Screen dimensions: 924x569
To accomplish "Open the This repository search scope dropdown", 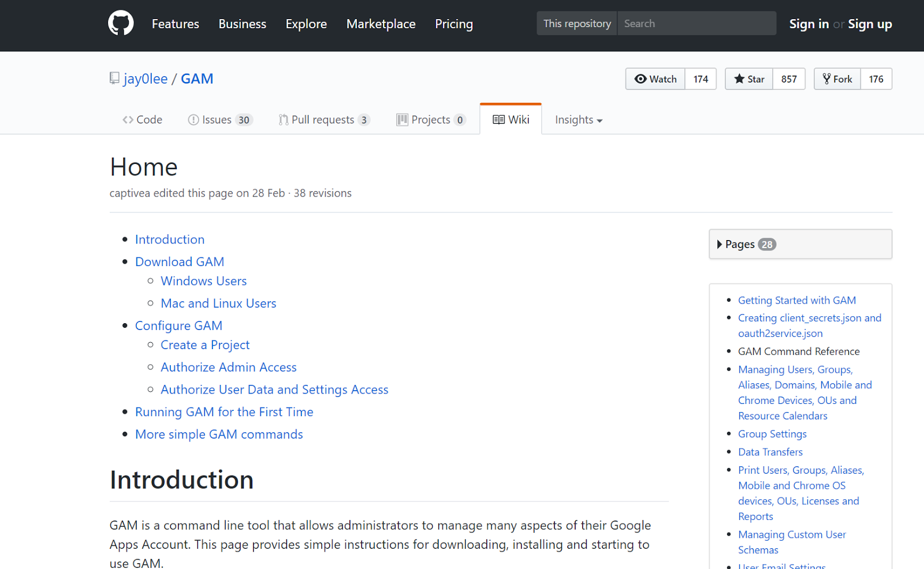I will coord(576,23).
